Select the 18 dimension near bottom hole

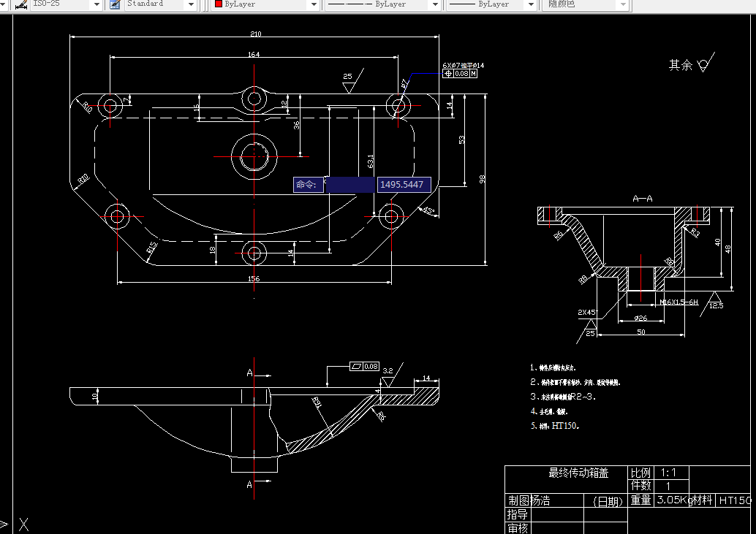(212, 250)
